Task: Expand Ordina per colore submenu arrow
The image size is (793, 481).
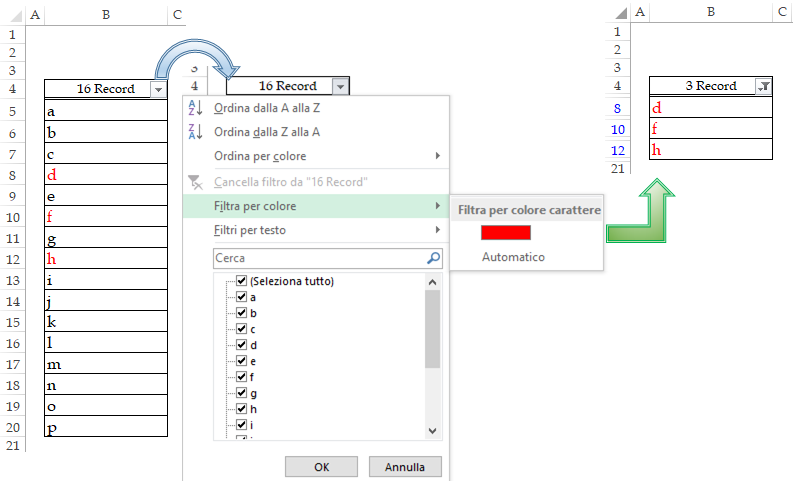Action: (438, 156)
